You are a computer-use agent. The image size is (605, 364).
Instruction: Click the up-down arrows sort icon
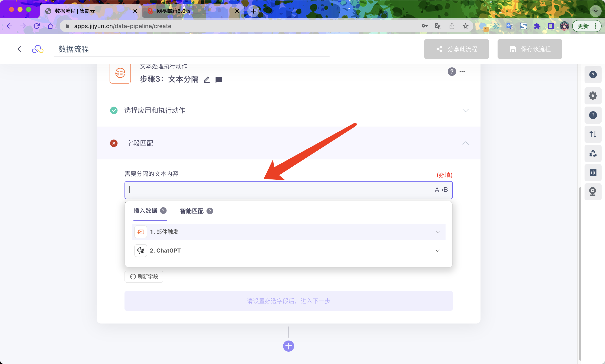pos(593,134)
